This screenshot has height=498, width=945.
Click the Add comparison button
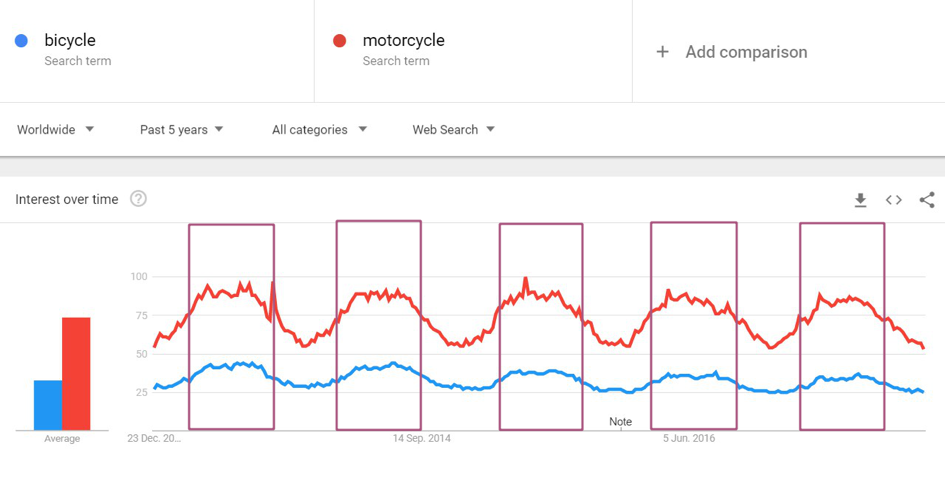745,52
